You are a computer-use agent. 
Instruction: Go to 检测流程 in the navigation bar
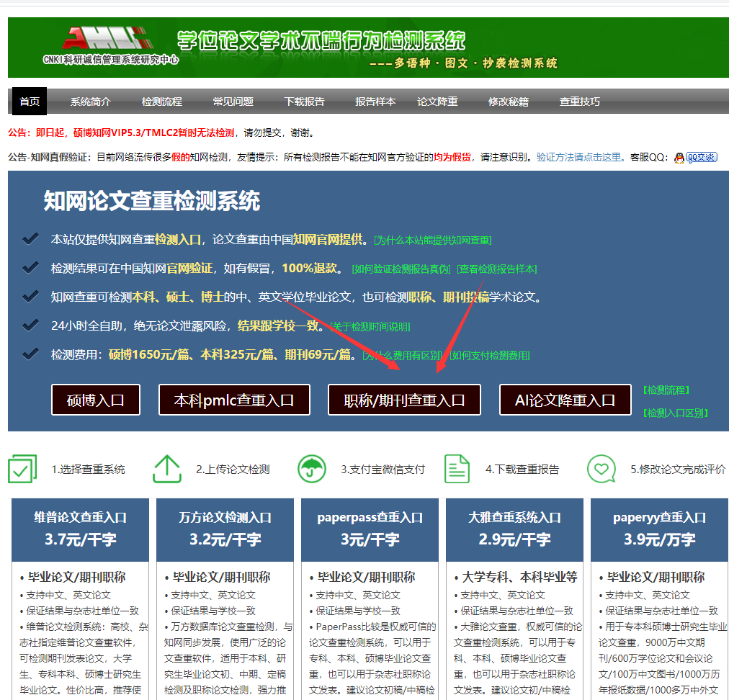pyautogui.click(x=162, y=102)
